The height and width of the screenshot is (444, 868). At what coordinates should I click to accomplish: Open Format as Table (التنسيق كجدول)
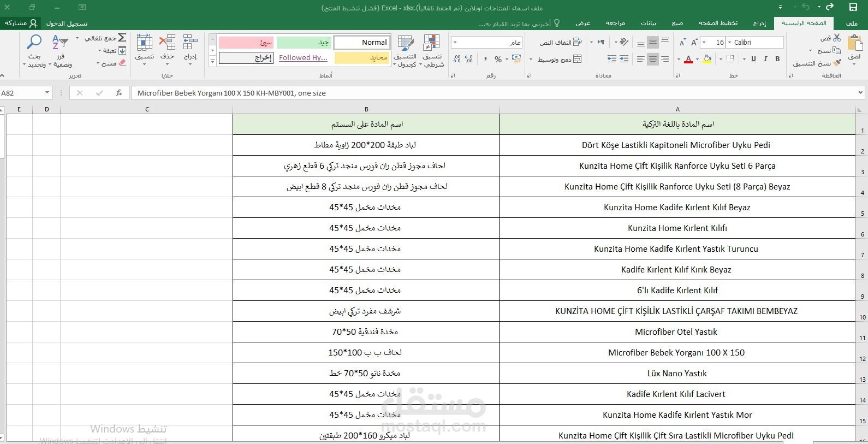click(406, 50)
